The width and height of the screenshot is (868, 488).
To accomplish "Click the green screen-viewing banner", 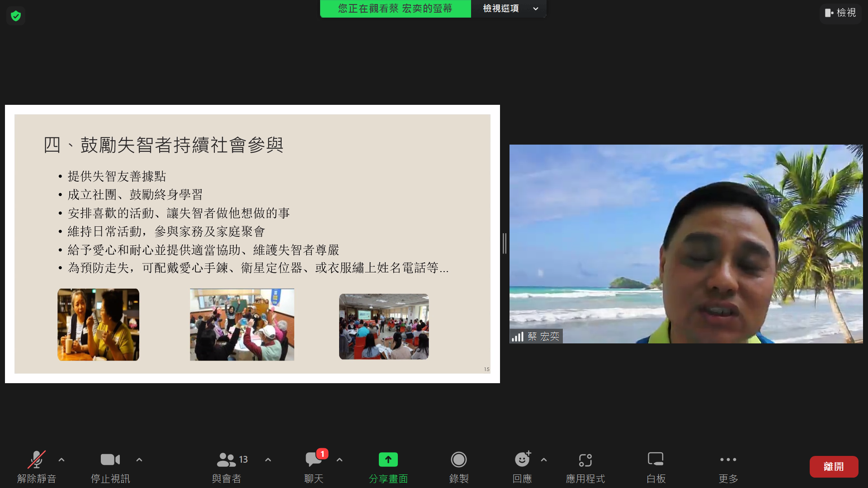I will click(395, 9).
